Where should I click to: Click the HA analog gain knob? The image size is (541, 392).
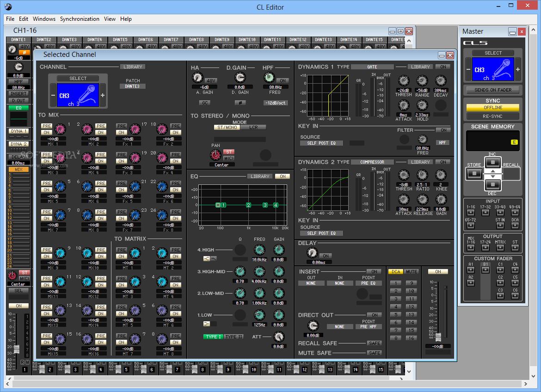(197, 78)
